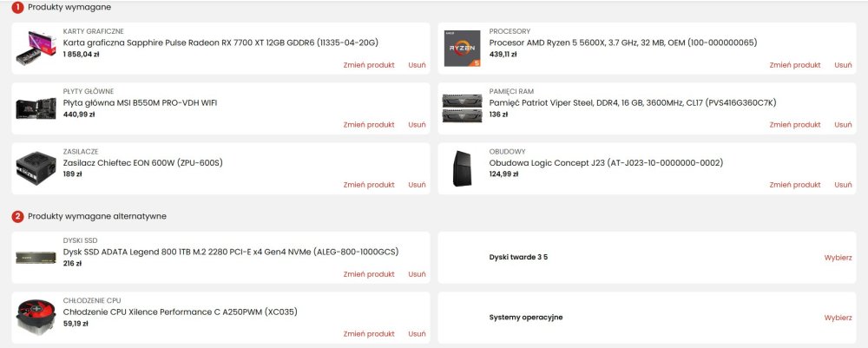Click the ADATA Legend 800 SSD image
This screenshot has height=348, width=868.
click(36, 258)
